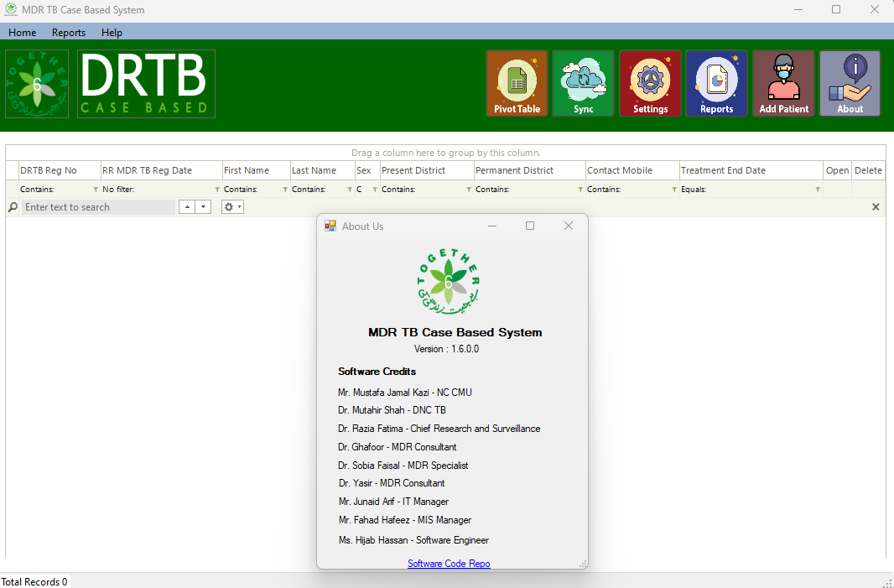Click the Open column header
Image resolution: width=894 pixels, height=588 pixels.
tap(838, 170)
